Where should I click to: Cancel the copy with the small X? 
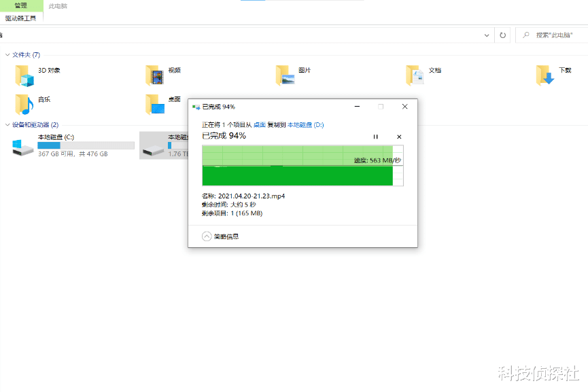pyautogui.click(x=399, y=137)
